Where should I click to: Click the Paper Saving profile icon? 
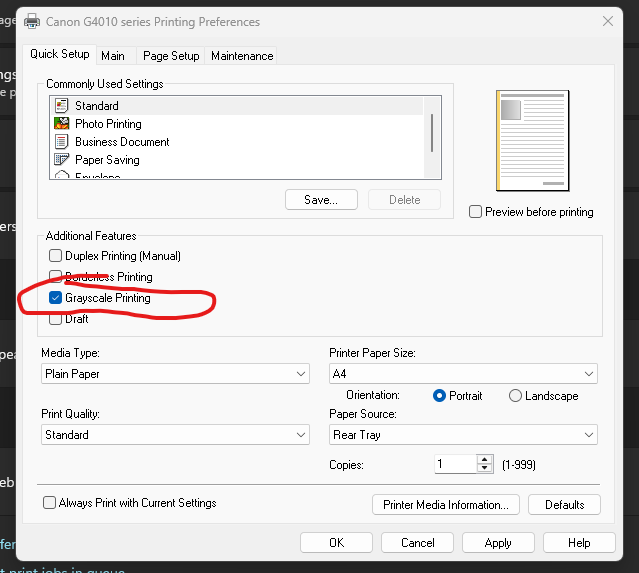tap(62, 159)
